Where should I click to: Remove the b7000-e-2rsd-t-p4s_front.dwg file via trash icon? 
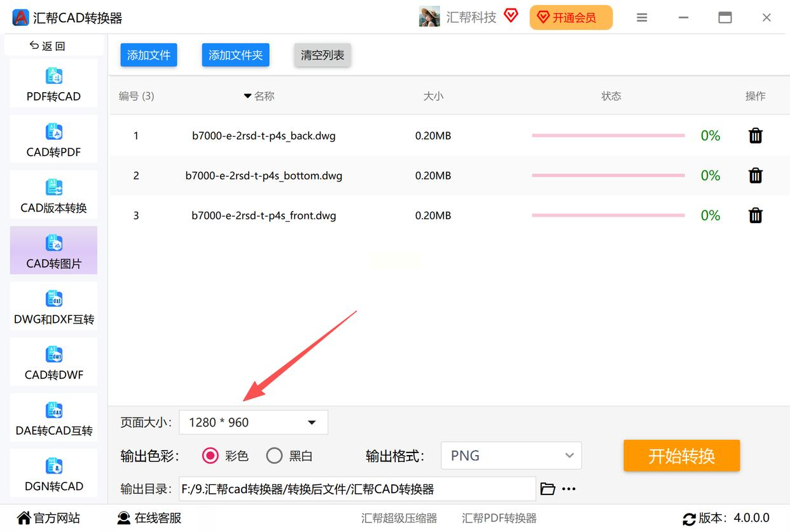(755, 215)
